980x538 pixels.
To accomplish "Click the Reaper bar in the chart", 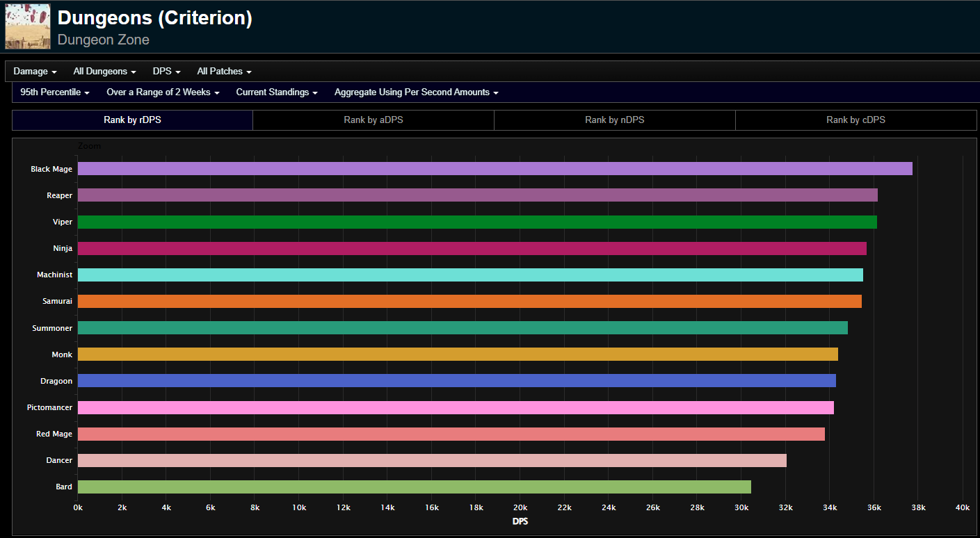I will pos(478,195).
